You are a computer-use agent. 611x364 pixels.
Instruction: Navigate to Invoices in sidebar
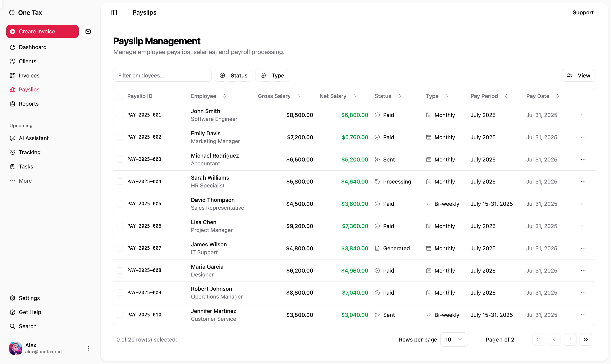pos(29,76)
